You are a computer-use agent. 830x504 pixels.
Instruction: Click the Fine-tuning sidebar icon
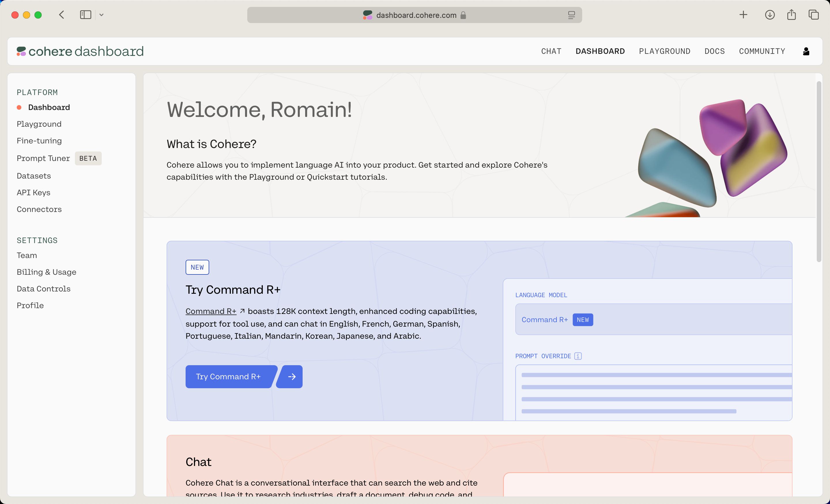tap(39, 141)
